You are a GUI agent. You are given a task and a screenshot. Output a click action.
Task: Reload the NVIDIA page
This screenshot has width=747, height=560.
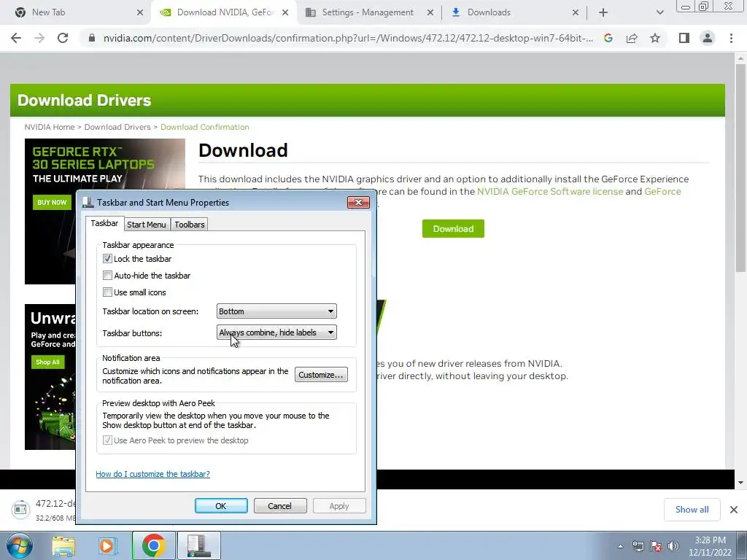(x=63, y=38)
